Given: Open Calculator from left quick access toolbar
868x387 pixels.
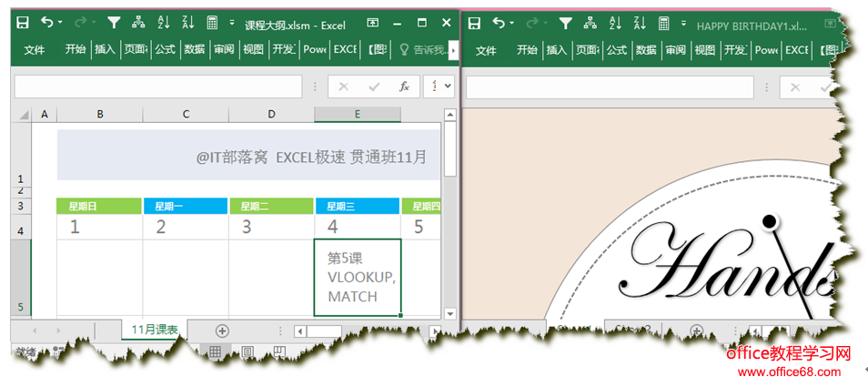Looking at the screenshot, I should pos(212,23).
